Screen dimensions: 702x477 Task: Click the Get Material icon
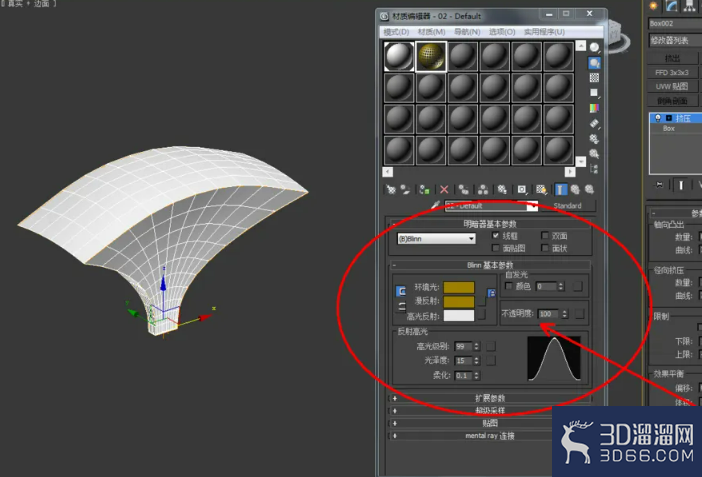pyautogui.click(x=391, y=189)
